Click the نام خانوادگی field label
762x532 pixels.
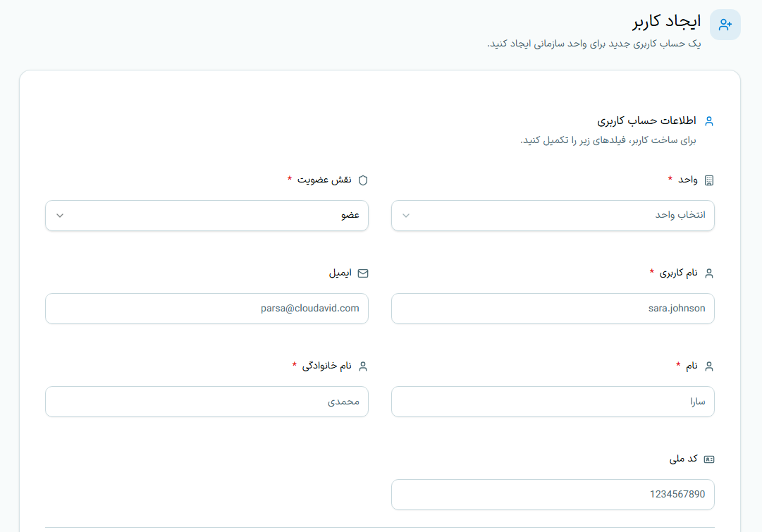[326, 366]
